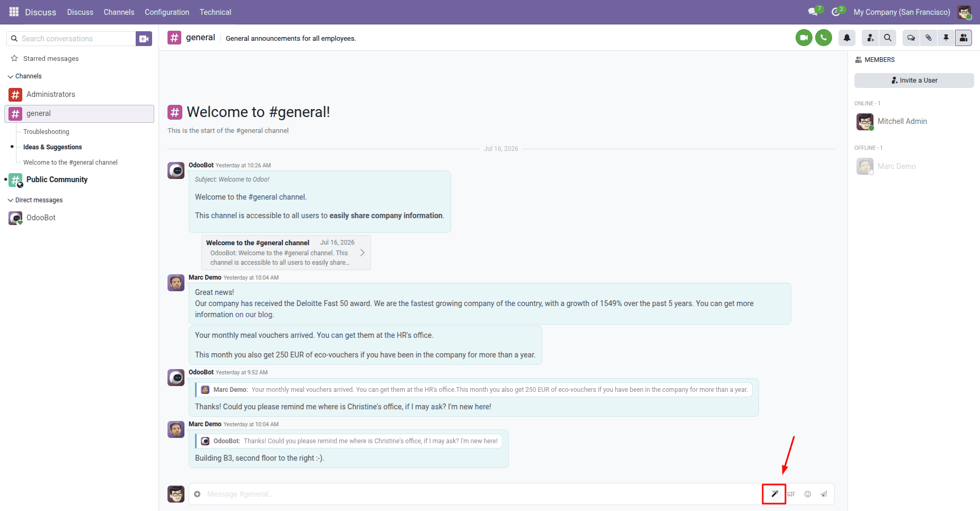Open the GIF picker in composer

click(x=791, y=494)
